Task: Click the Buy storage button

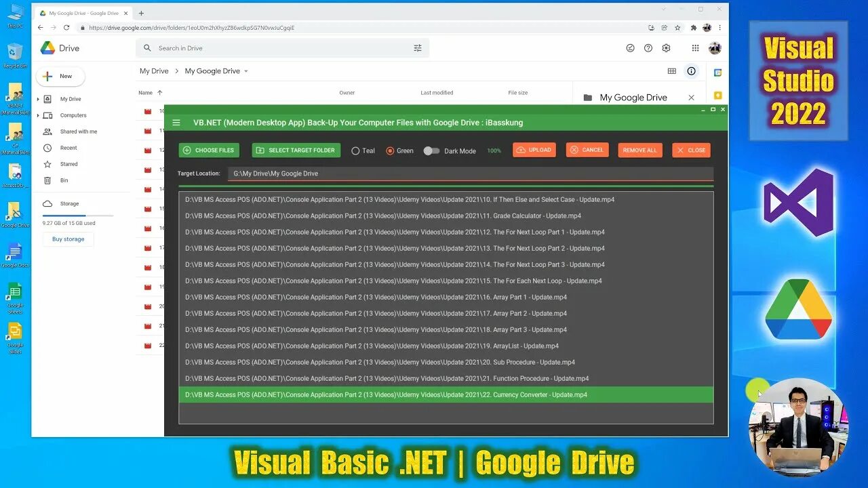Action: click(68, 239)
